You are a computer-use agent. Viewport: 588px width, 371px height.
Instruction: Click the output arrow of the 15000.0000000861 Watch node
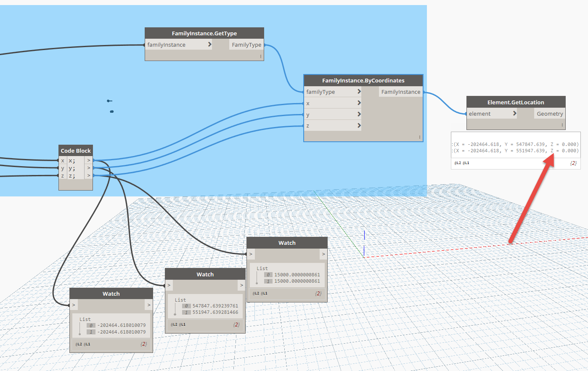click(x=323, y=254)
